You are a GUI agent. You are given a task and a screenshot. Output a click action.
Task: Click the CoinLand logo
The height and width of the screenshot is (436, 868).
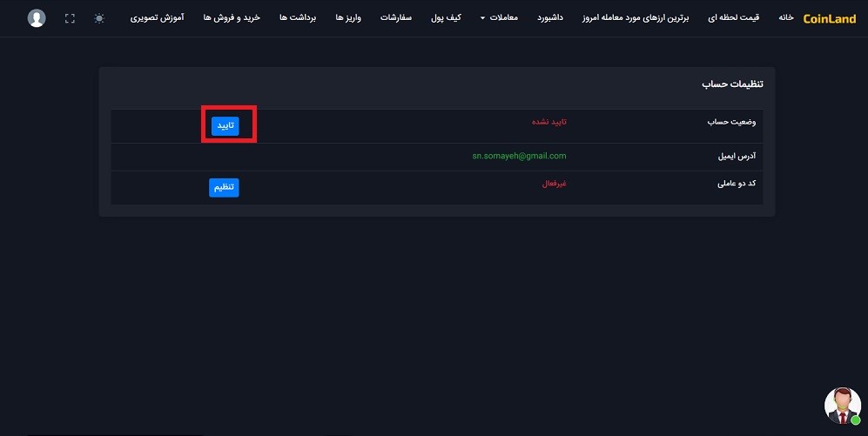click(829, 19)
